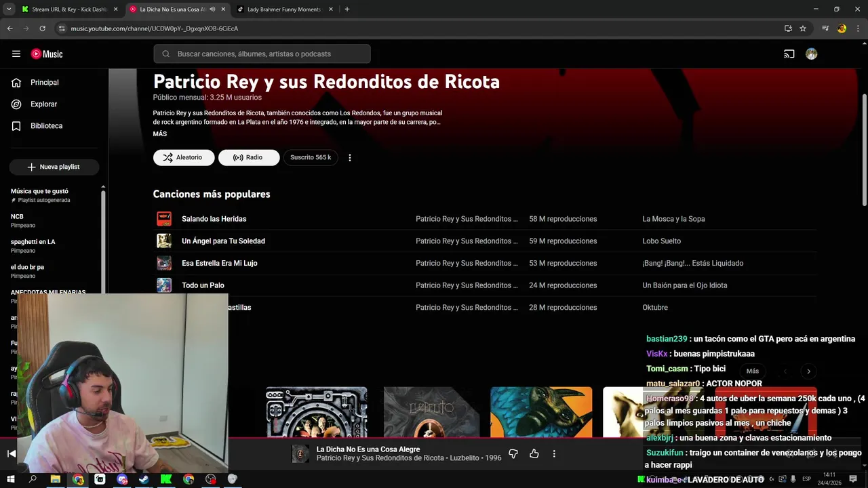The height and width of the screenshot is (488, 868).
Task: Expand artist description with MÁS
Action: pos(160,134)
